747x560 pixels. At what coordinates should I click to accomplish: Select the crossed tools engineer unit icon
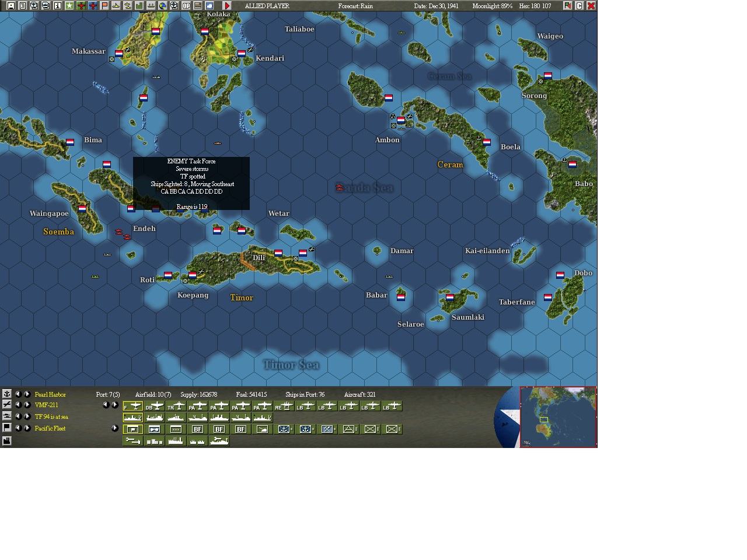coord(327,429)
